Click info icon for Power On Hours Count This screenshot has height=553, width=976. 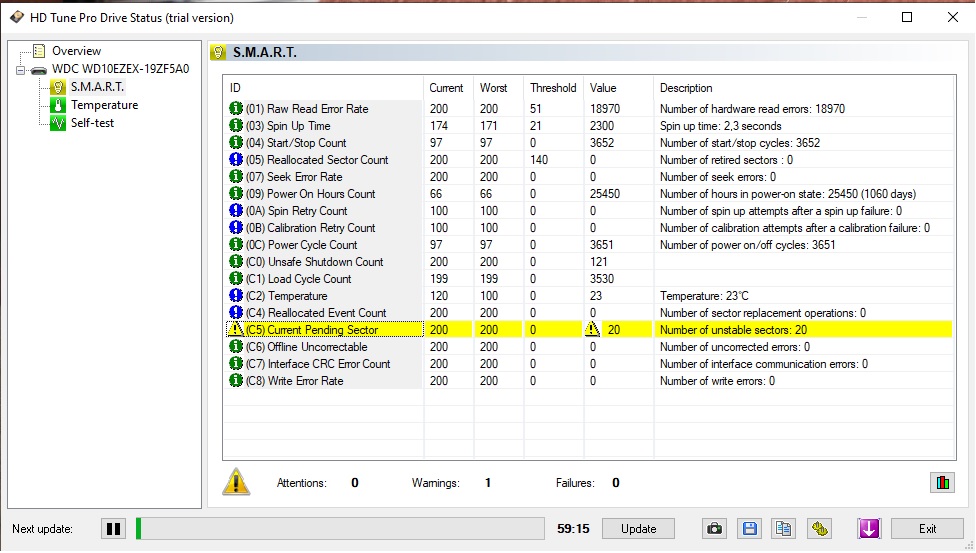coord(235,194)
